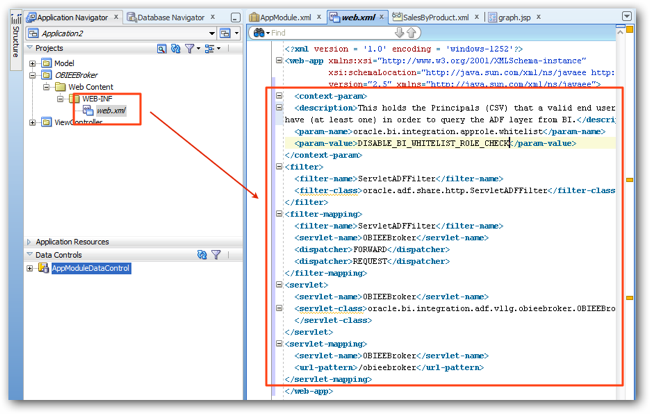Close the Application Navigator tab
The height and width of the screenshot is (414, 650).
pyautogui.click(x=116, y=17)
